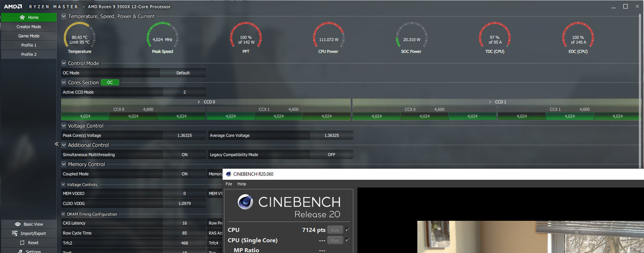Select Profile 2 in the sidebar
This screenshot has width=644, height=253.
29,54
